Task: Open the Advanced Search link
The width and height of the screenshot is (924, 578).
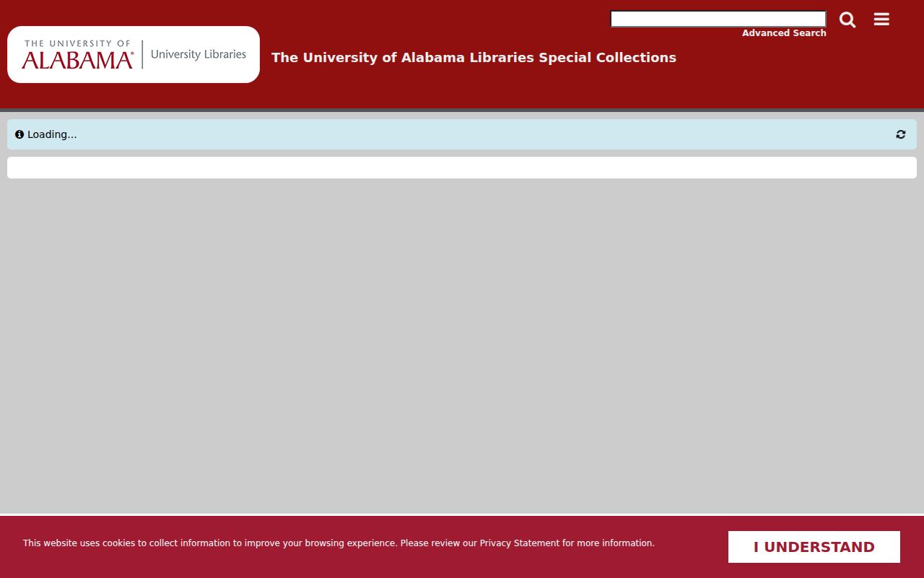Action: pos(784,33)
